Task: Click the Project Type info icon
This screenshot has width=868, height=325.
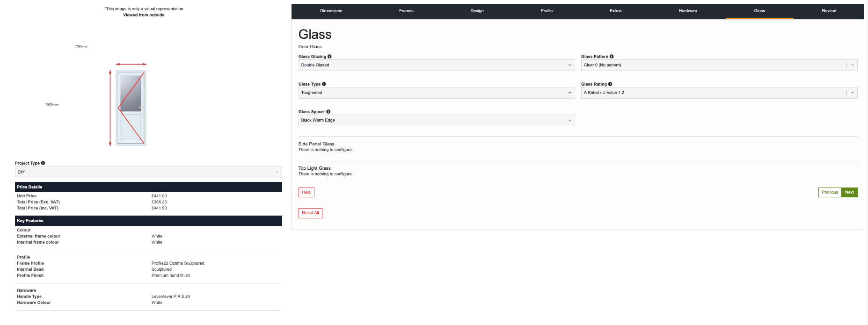Action: click(43, 163)
